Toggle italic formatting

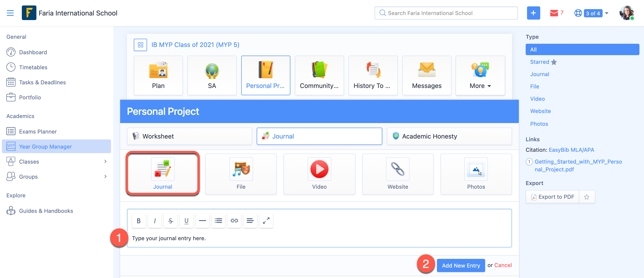pyautogui.click(x=155, y=220)
